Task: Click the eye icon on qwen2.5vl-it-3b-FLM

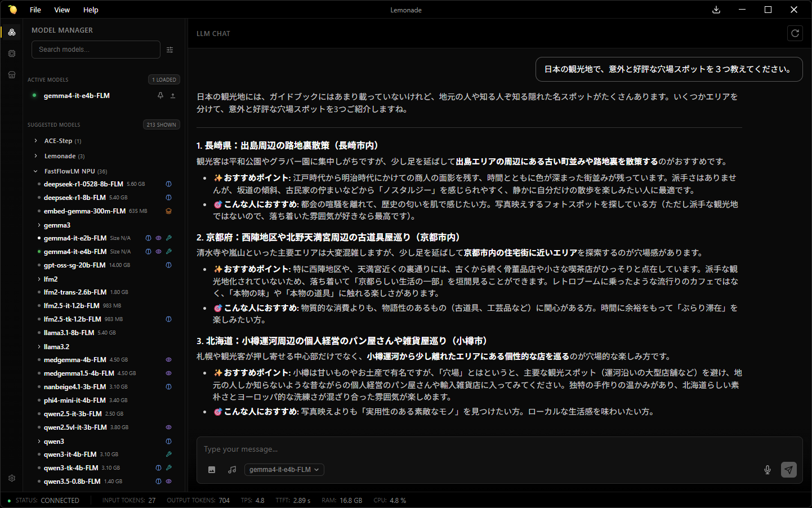Action: 168,427
